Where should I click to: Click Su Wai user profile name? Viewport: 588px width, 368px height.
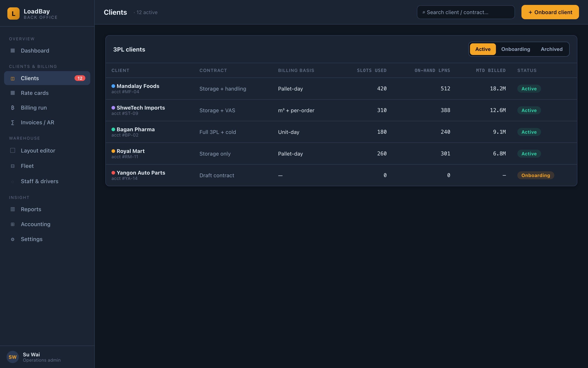(x=31, y=354)
